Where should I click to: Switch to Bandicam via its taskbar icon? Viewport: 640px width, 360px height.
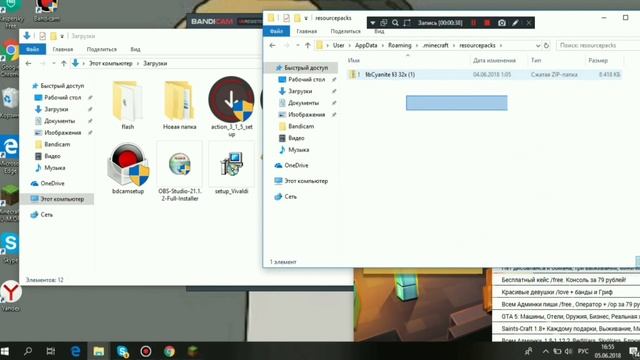click(x=146, y=351)
